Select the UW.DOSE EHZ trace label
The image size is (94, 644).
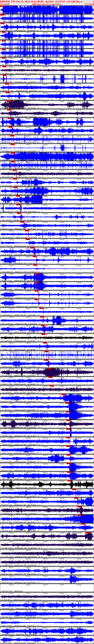tap(22, 177)
